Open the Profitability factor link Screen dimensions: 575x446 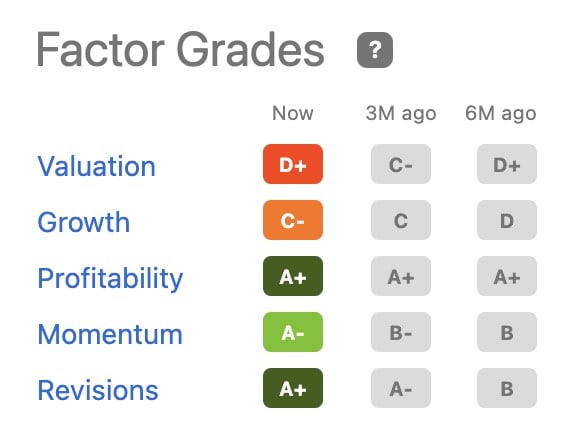(x=110, y=278)
